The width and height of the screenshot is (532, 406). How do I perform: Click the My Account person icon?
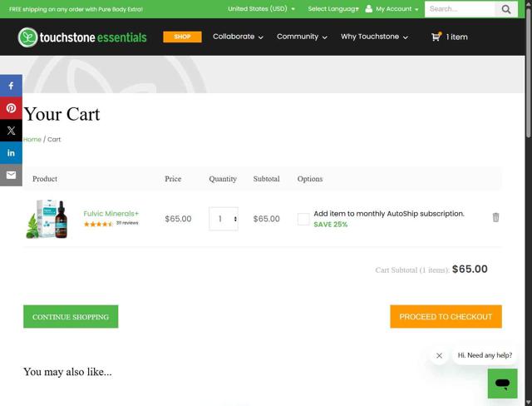pos(368,9)
